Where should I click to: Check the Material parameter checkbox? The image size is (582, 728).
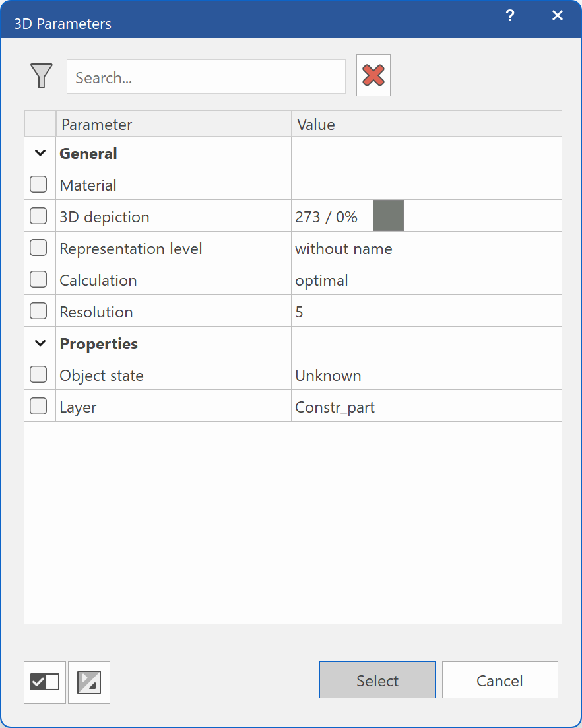[x=39, y=183]
